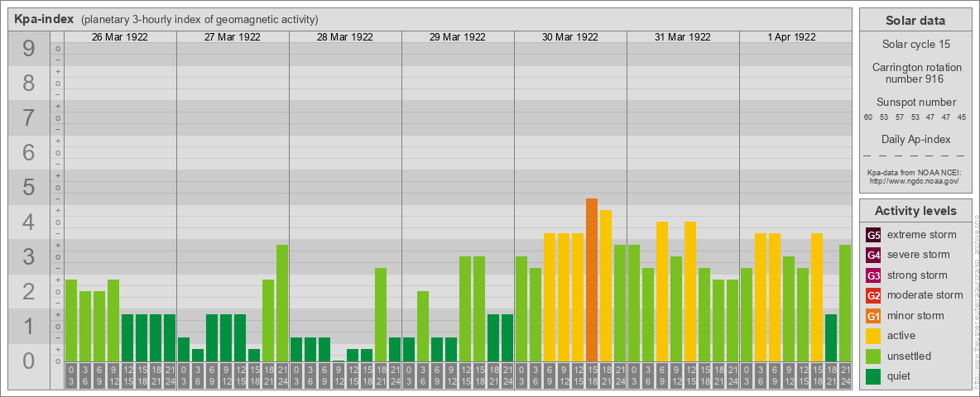Click the 15-18 bar on 29 Mar 1922

pyautogui.click(x=479, y=309)
